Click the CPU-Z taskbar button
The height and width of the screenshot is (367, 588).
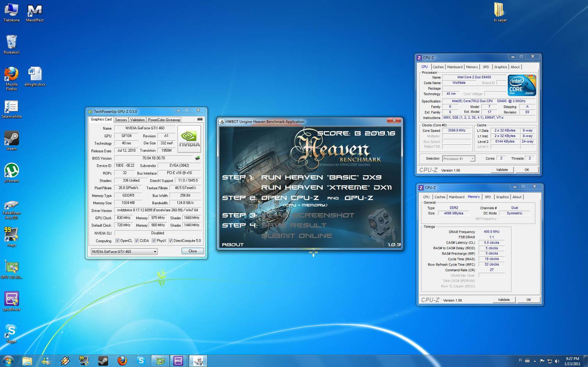pyautogui.click(x=179, y=361)
